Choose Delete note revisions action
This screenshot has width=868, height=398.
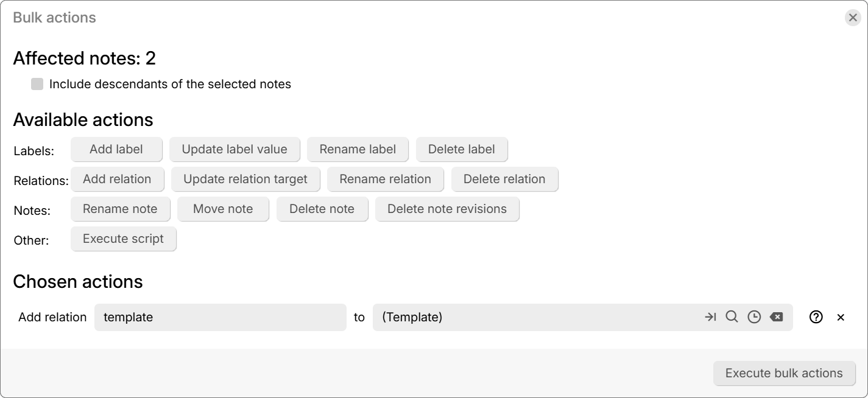tap(447, 209)
